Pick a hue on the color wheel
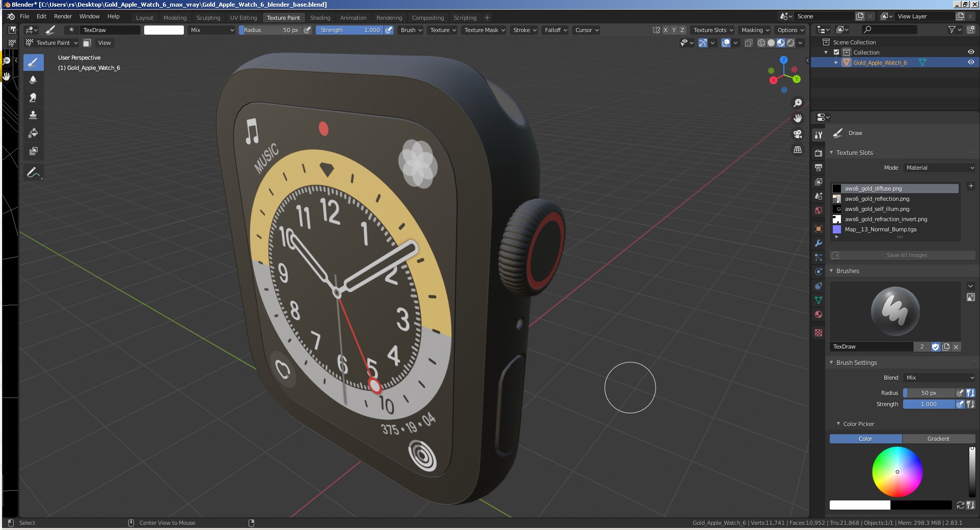Viewport: 980px width, 530px height. pyautogui.click(x=897, y=472)
